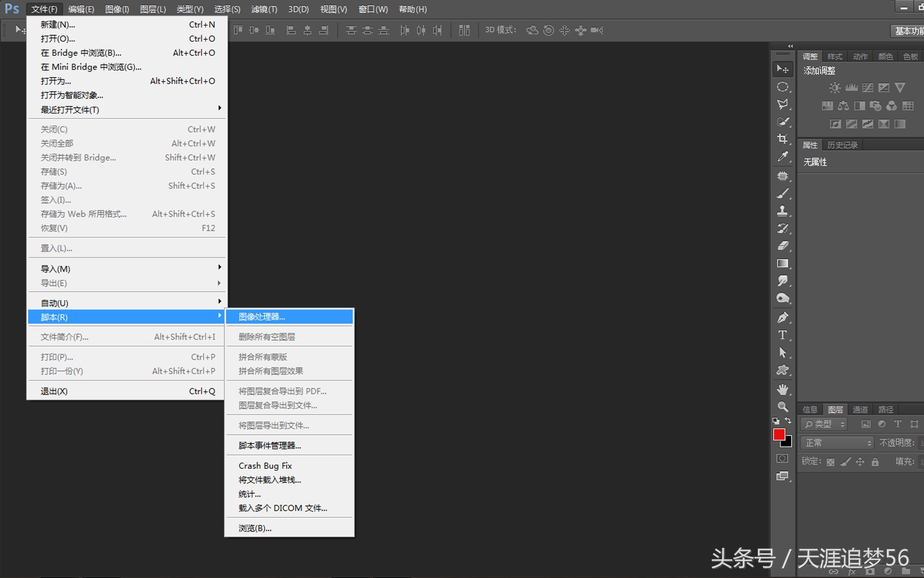Screen dimensions: 924x578
Task: Choose 脚本事件管理器... entry
Action: click(289, 445)
